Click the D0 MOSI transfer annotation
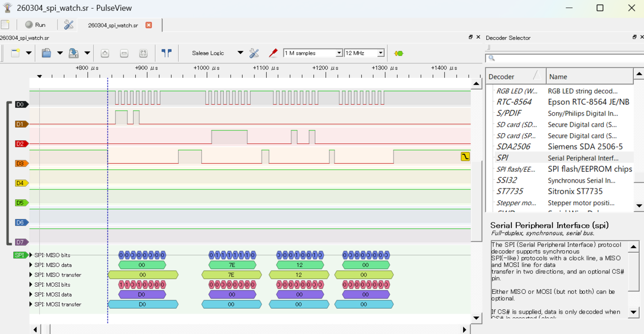644x334 pixels. tap(143, 304)
